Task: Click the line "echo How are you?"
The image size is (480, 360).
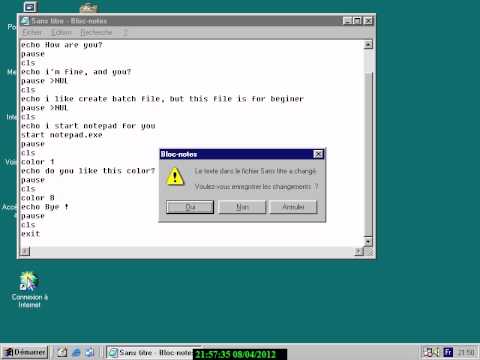Action: click(62, 45)
